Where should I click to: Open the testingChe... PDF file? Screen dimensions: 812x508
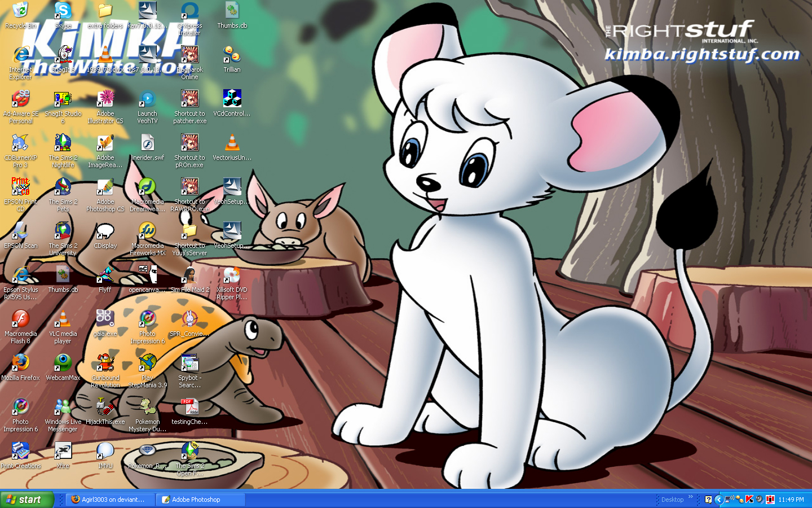189,411
